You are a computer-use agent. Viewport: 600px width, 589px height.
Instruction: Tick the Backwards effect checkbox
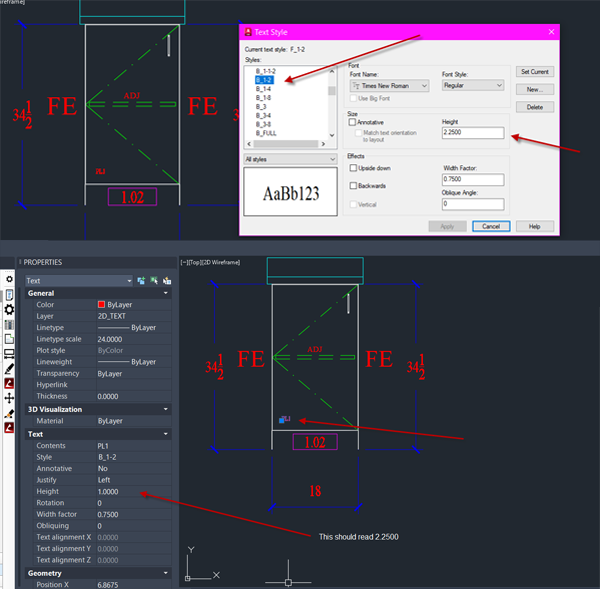(x=353, y=186)
